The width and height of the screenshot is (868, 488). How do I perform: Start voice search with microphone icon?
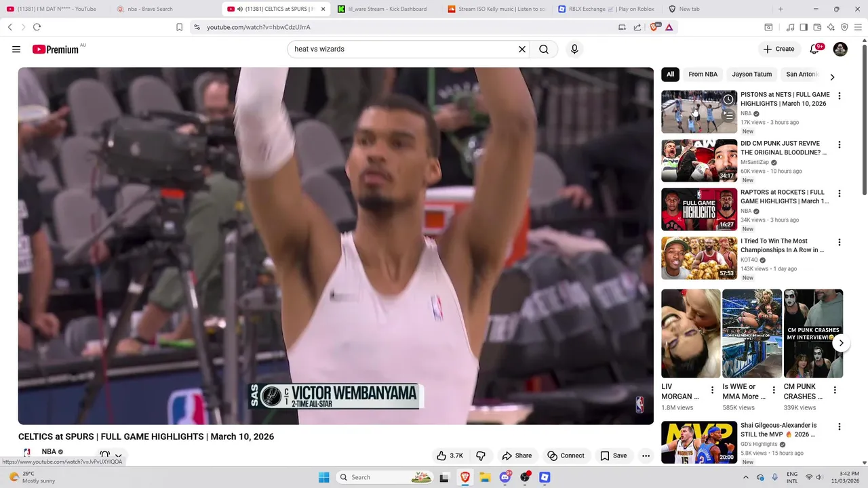[x=574, y=49]
